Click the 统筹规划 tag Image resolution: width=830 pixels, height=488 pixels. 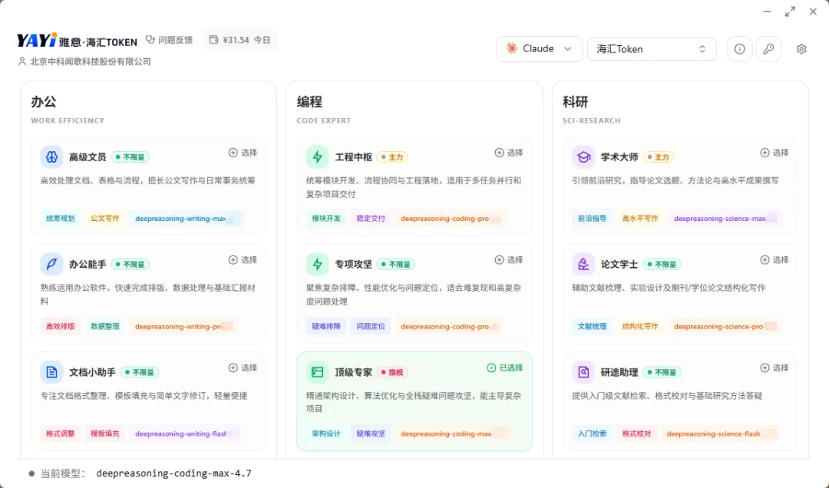coord(60,218)
